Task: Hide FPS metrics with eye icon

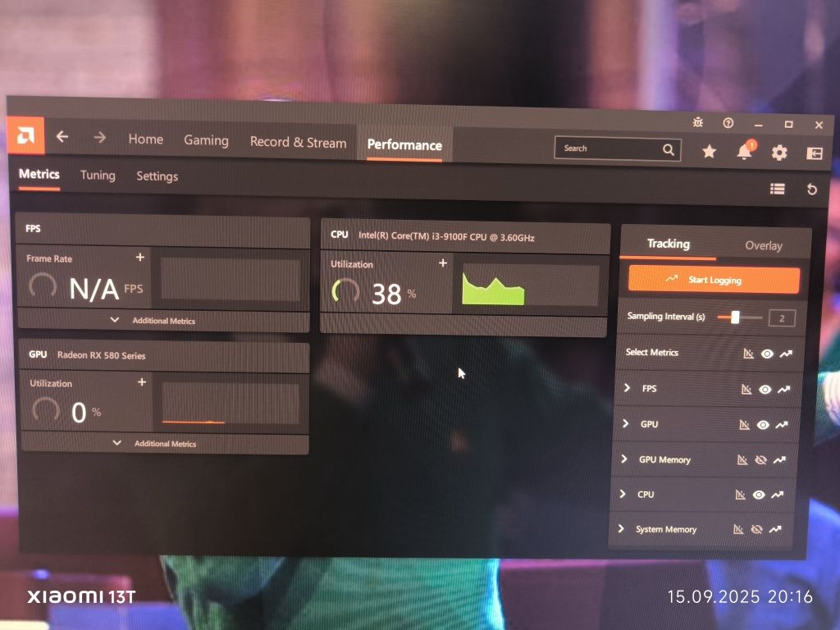Action: 765,390
